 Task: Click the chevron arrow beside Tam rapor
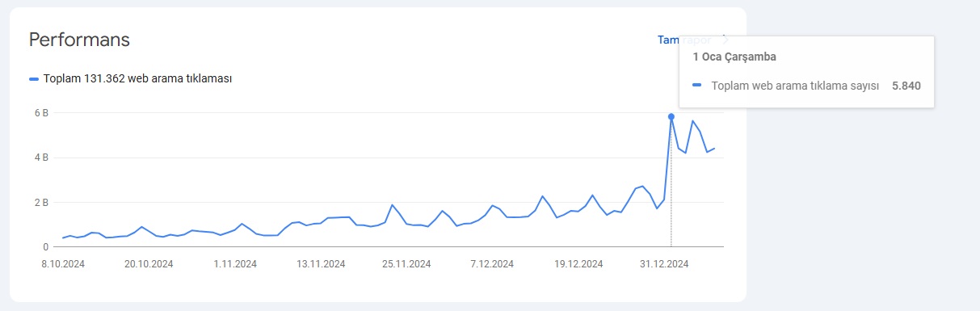[x=725, y=39]
